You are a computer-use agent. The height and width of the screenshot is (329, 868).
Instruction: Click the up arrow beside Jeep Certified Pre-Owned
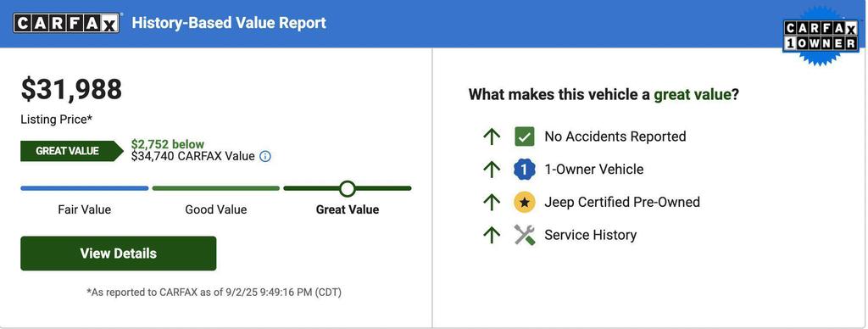pos(492,202)
